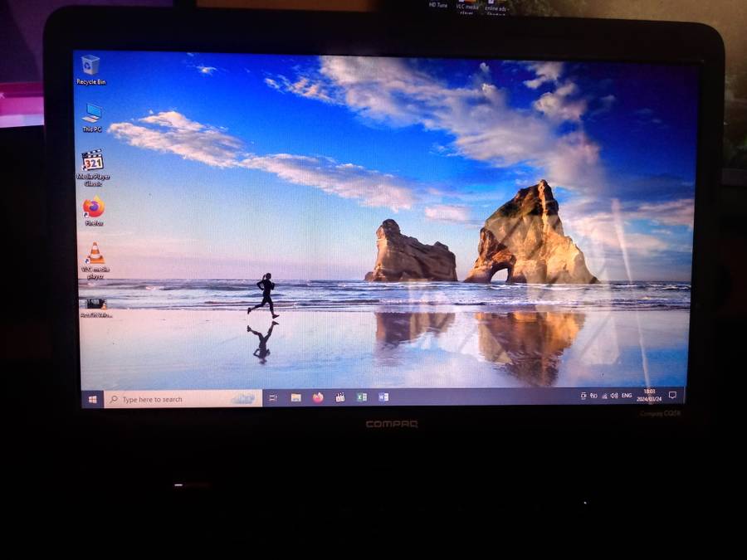Select the bottom desktop icon below VLC
The height and width of the screenshot is (560, 747).
click(x=95, y=304)
